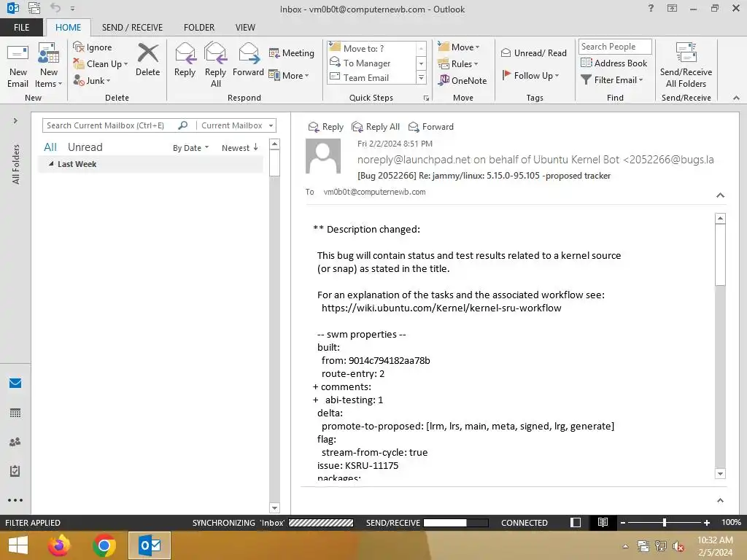Zoom out with the minus button
Screen dimensions: 747x560
click(623, 522)
